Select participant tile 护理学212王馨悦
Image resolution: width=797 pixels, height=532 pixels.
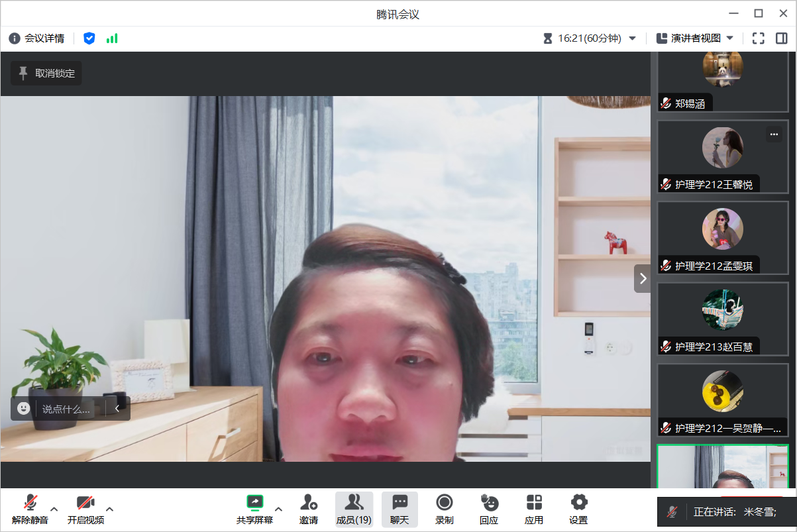tap(722, 156)
